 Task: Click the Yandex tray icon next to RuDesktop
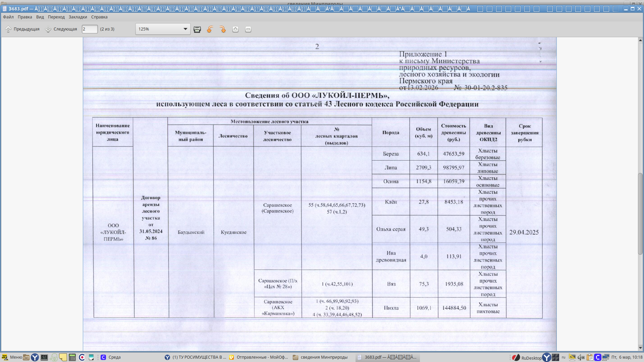[547, 357]
